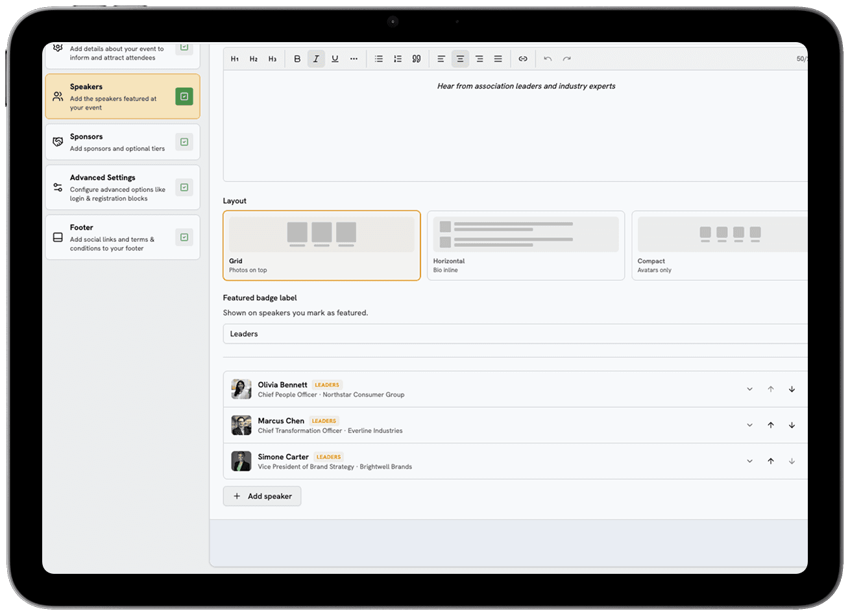Select the Grid layout option
Viewport: 850px width, 616px height.
(x=322, y=246)
